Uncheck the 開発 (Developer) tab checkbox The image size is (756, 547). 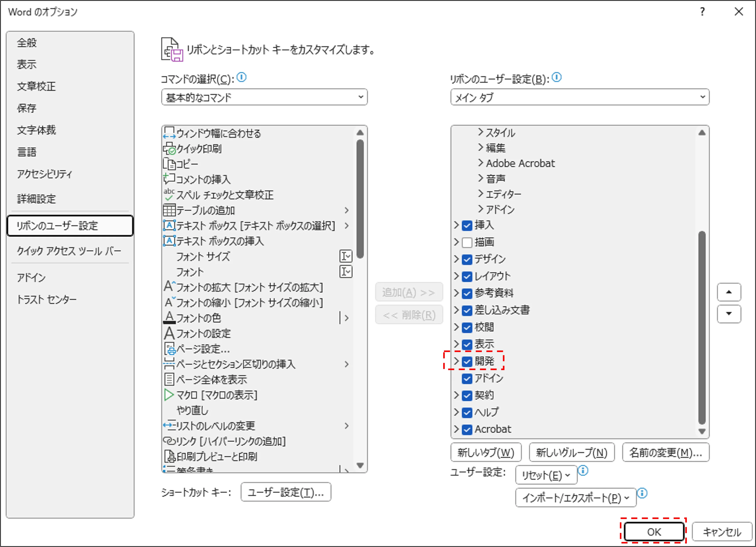pos(467,361)
